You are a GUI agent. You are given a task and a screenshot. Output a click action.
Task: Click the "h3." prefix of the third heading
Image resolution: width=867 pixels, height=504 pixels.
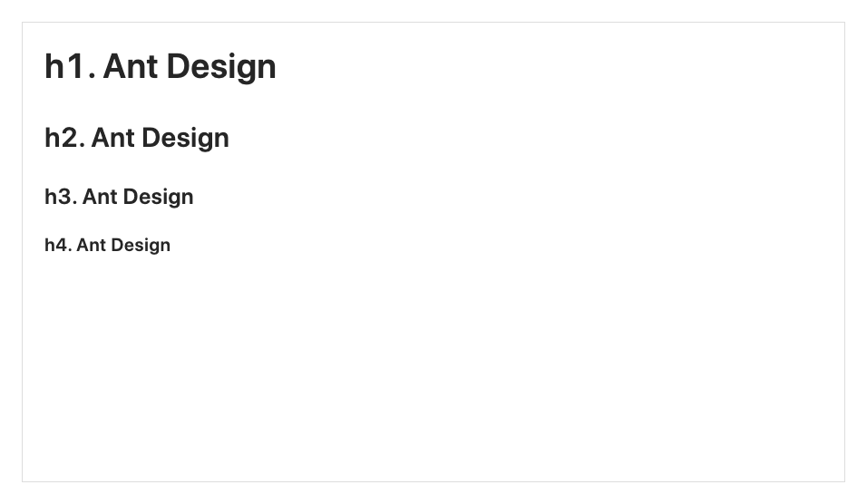[60, 197]
